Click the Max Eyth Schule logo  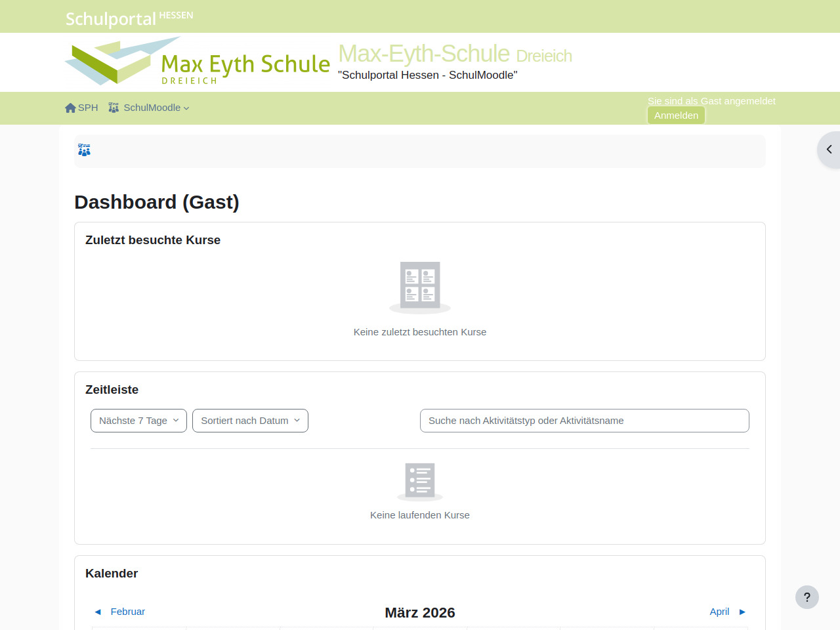pyautogui.click(x=197, y=62)
